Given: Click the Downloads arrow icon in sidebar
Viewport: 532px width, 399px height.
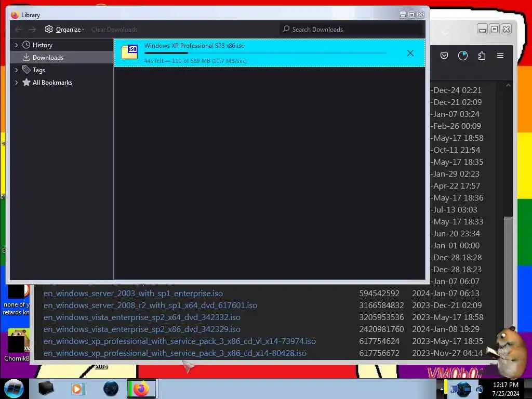Looking at the screenshot, I should (26, 57).
